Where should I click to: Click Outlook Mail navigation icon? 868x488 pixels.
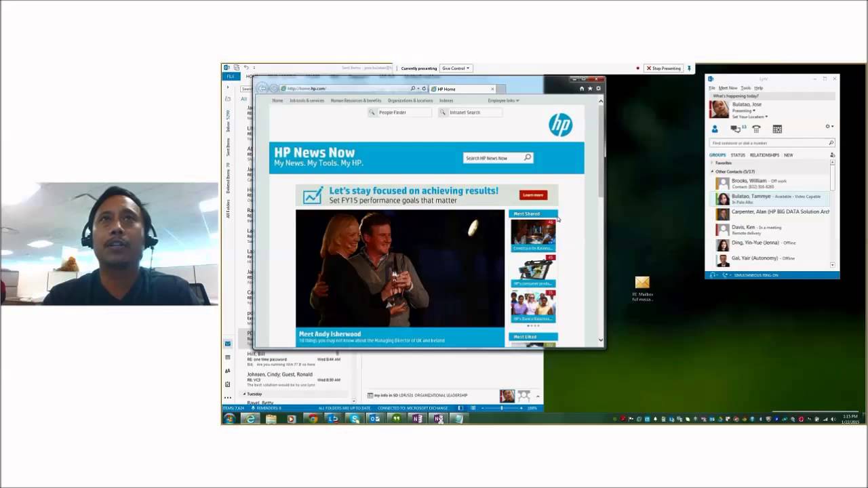228,344
